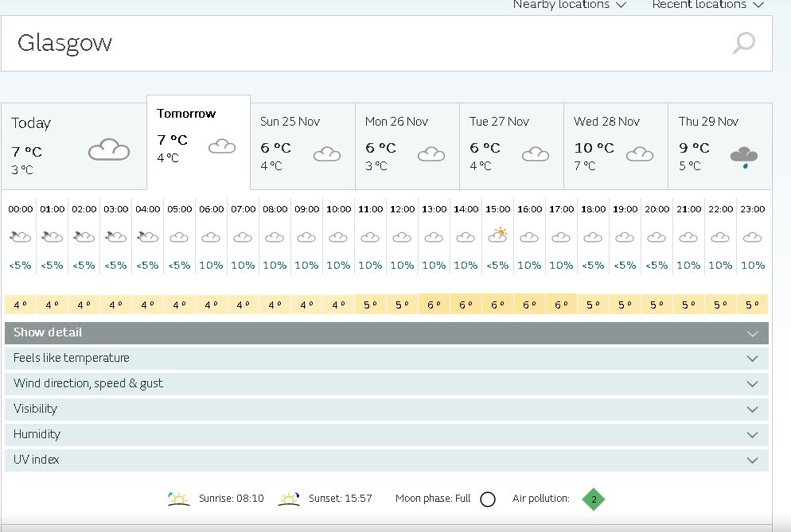Click the 23:00 cloudy weather icon
The width and height of the screenshot is (791, 532).
pos(752,237)
